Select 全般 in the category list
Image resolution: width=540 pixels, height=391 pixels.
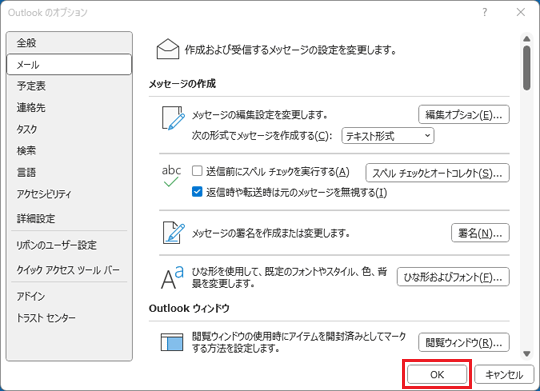(x=69, y=43)
